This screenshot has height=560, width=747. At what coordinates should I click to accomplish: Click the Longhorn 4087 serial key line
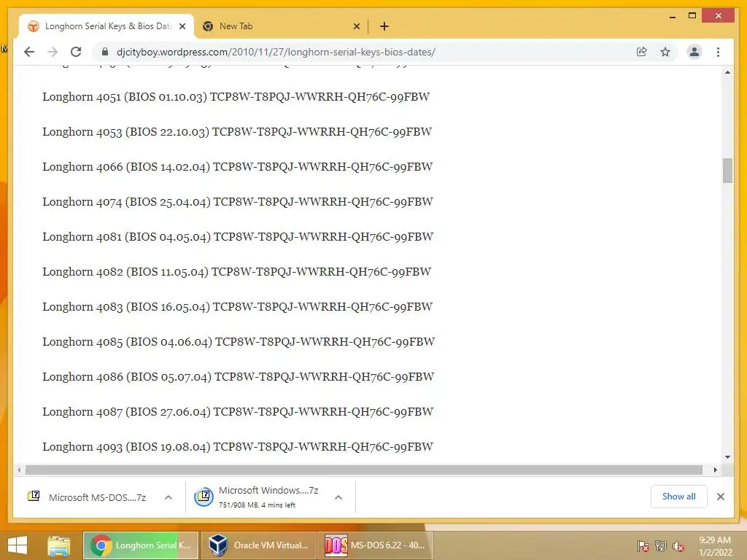point(238,412)
